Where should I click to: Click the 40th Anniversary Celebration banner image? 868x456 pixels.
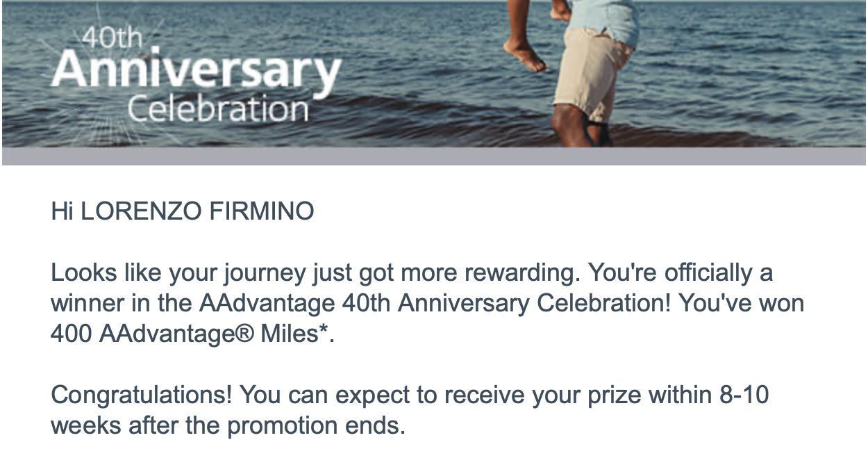point(433,74)
